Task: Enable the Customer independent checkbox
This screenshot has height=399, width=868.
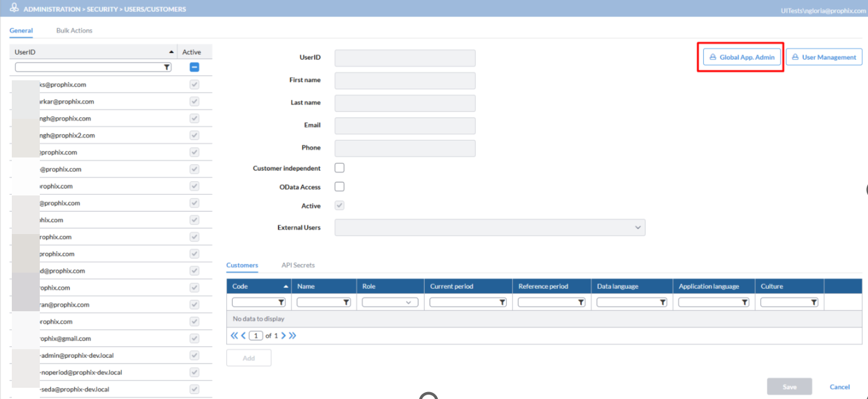Action: (x=339, y=168)
